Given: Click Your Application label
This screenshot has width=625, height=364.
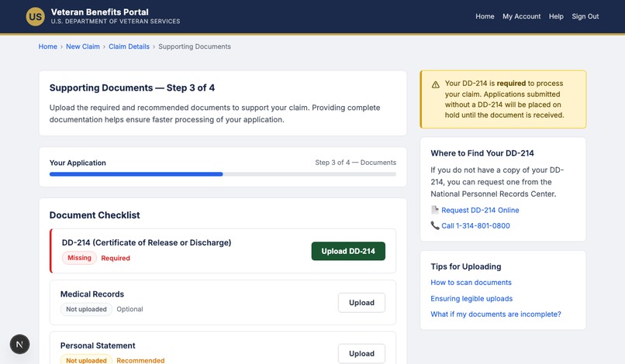Looking at the screenshot, I should [x=78, y=163].
